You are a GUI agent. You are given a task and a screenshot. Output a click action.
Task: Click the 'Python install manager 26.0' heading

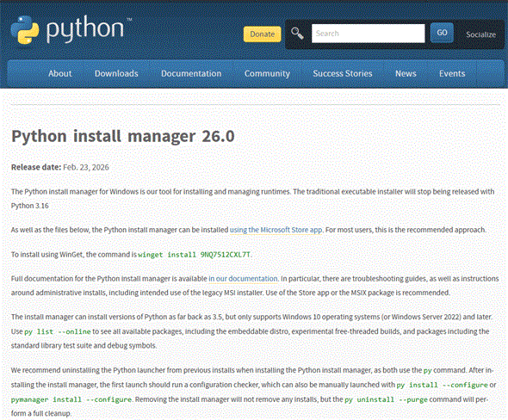click(123, 136)
